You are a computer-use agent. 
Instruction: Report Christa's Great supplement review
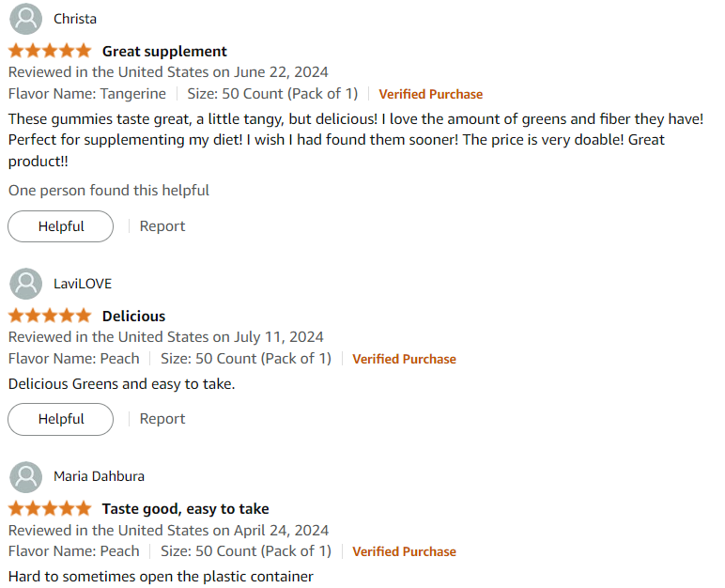point(162,226)
